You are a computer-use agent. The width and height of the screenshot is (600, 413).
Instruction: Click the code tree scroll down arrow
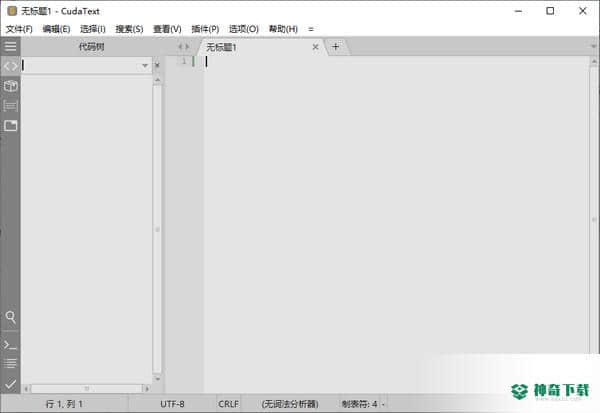[x=157, y=379]
